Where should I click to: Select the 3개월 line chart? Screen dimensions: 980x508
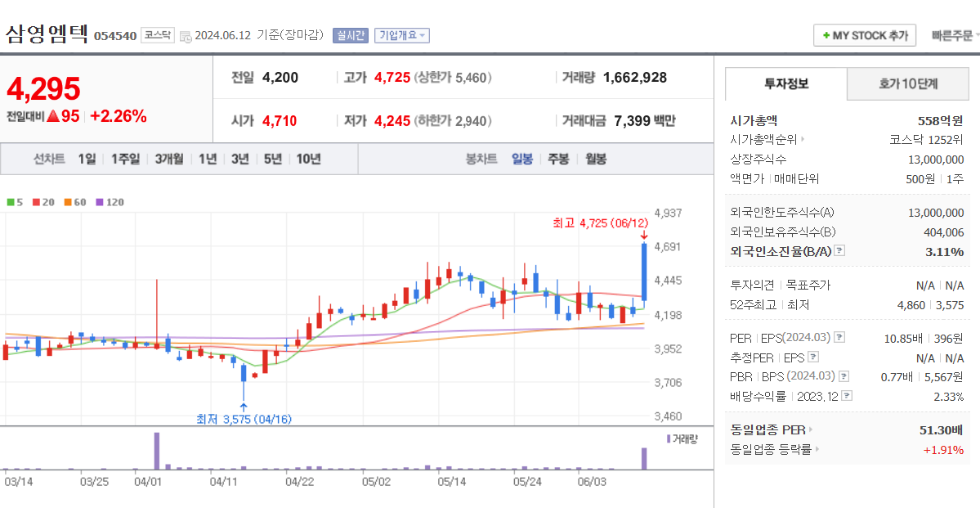tap(169, 159)
